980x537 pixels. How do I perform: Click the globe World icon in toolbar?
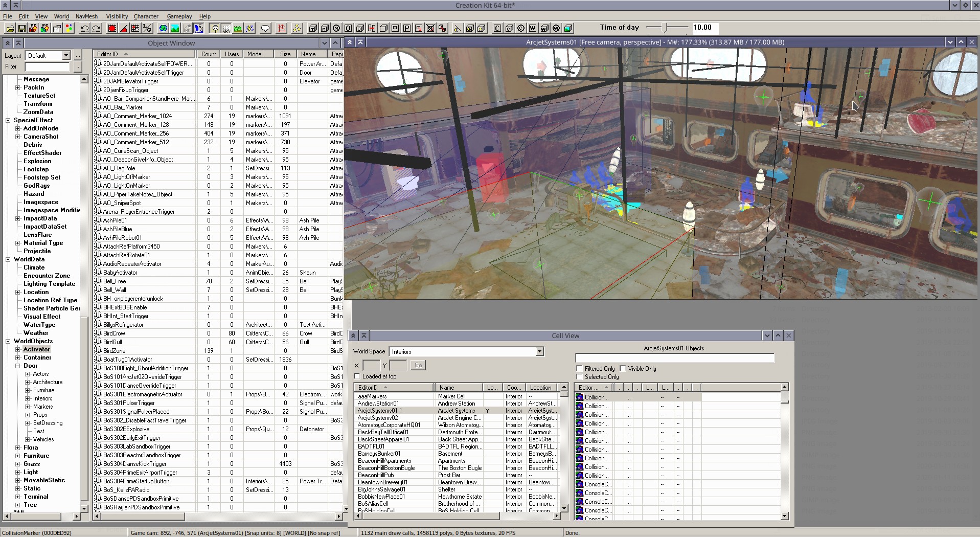163,28
